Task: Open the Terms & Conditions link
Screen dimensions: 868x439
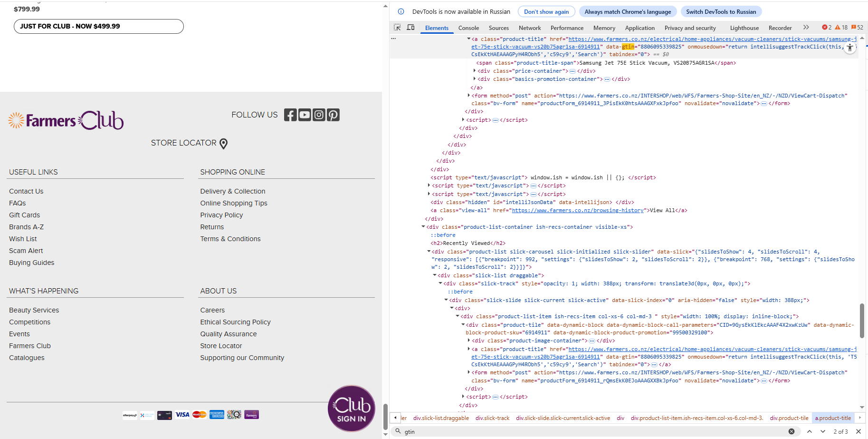Action: [230, 239]
